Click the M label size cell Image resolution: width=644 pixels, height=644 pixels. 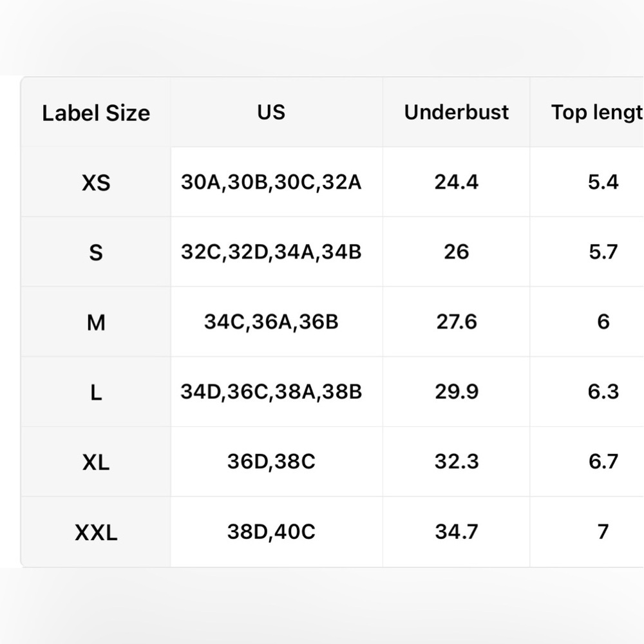[96, 322]
